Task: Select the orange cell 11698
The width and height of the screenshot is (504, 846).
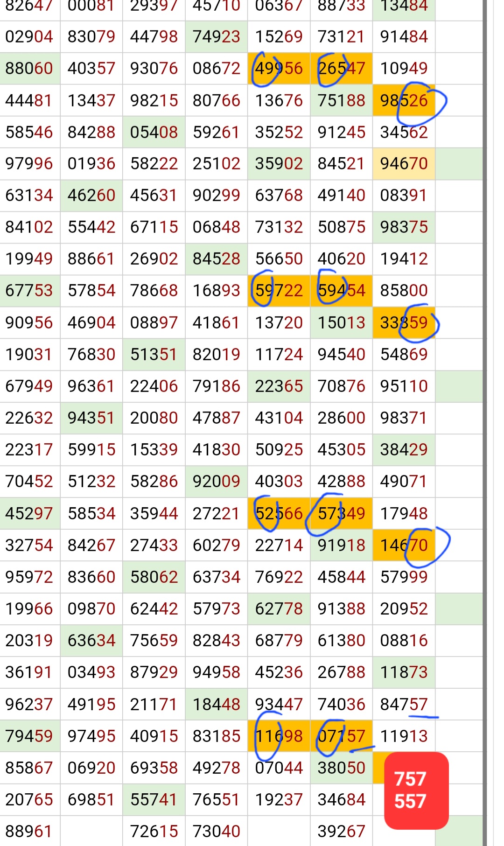Action: (x=279, y=736)
